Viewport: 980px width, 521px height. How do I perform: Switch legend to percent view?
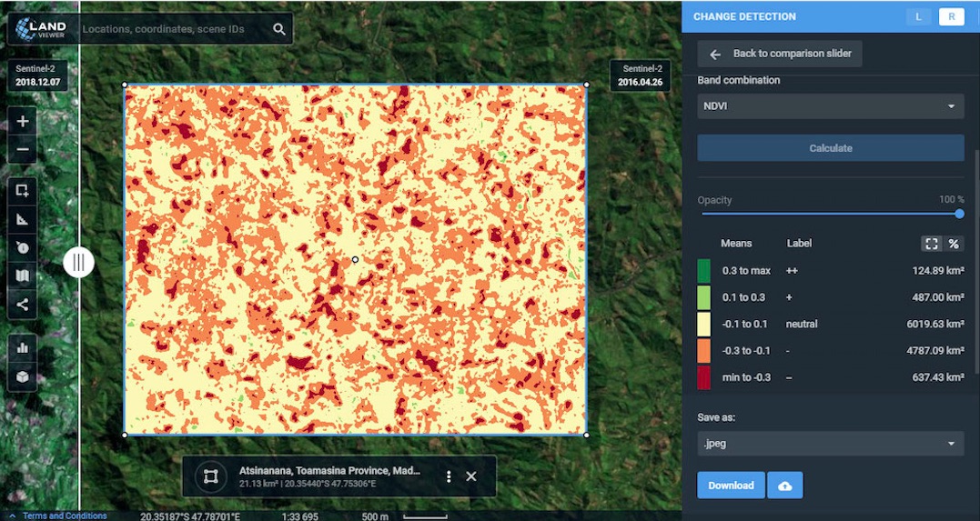[x=954, y=244]
